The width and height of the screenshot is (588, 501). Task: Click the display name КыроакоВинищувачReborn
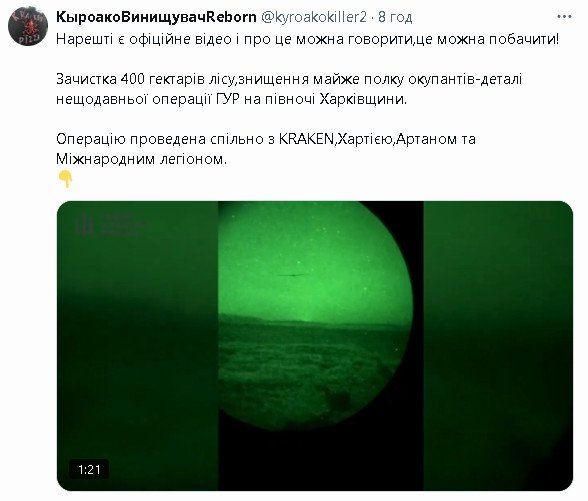(x=156, y=17)
